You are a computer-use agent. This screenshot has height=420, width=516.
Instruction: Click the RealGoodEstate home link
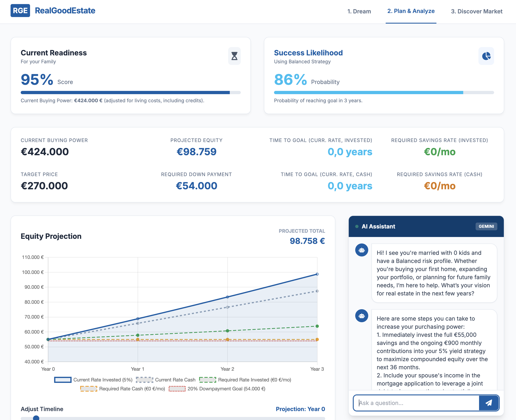point(65,11)
